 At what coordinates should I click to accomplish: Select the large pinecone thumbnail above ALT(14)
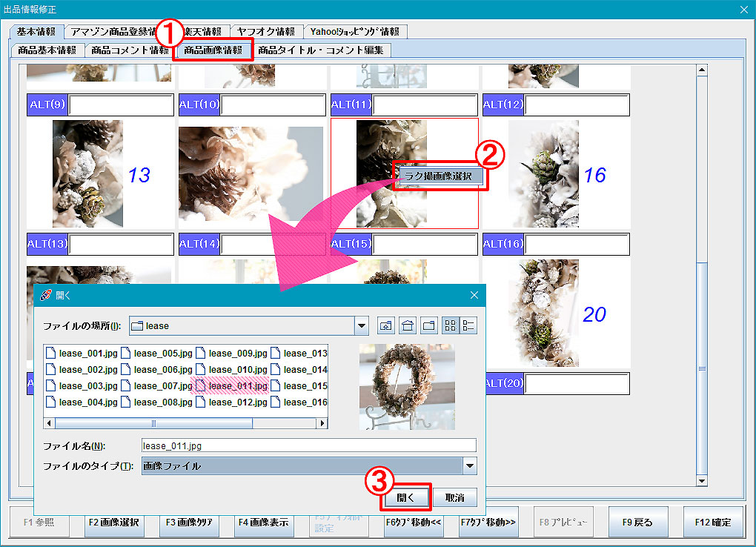pyautogui.click(x=251, y=173)
